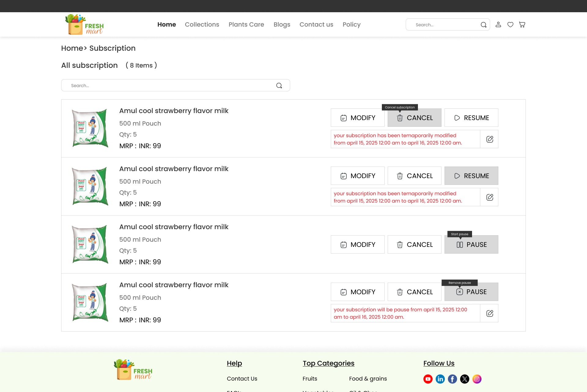
Task: Click CANCEL on the third subscription
Action: point(415,244)
